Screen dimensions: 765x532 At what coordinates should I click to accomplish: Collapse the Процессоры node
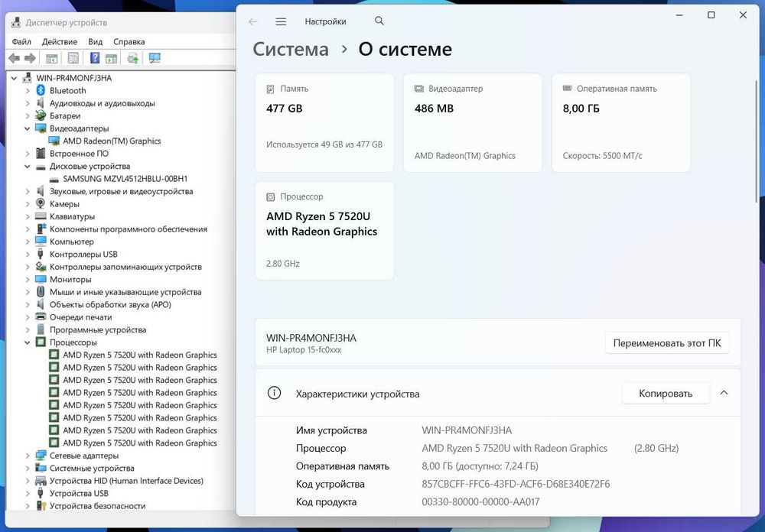pos(28,342)
